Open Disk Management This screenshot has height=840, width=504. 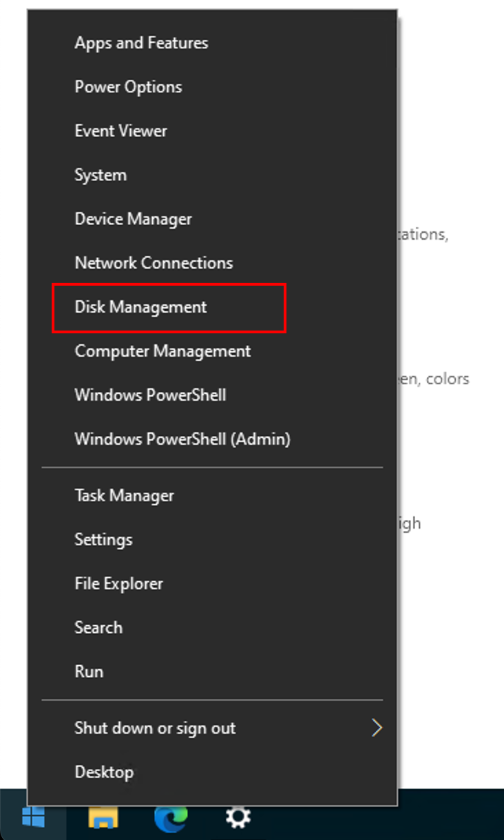[212, 307]
